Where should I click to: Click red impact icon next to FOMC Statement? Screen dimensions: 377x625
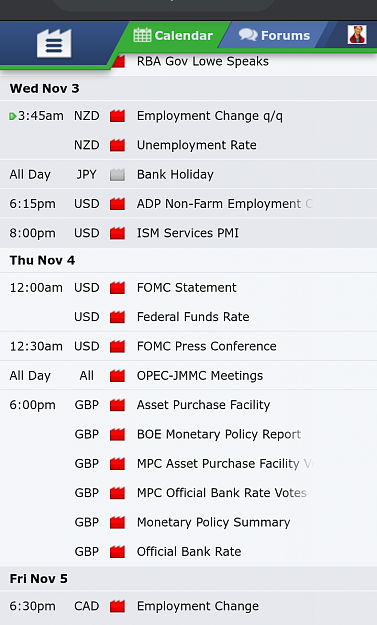pos(118,288)
